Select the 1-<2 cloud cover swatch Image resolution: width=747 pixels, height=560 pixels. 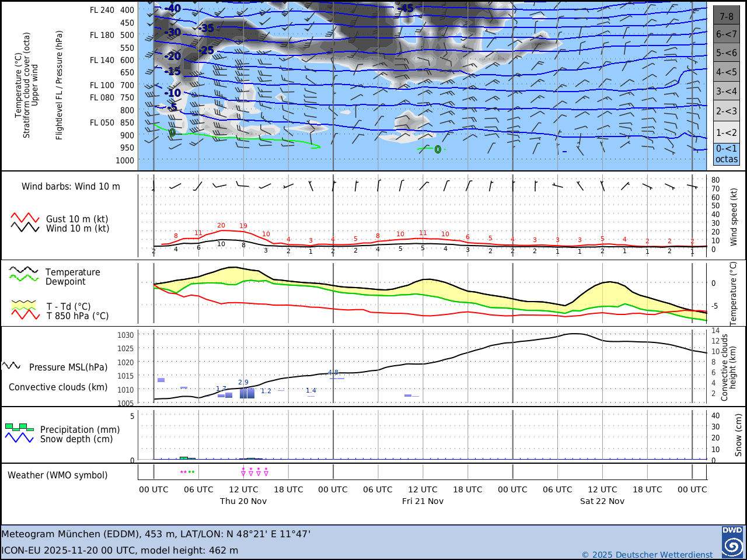pyautogui.click(x=727, y=132)
